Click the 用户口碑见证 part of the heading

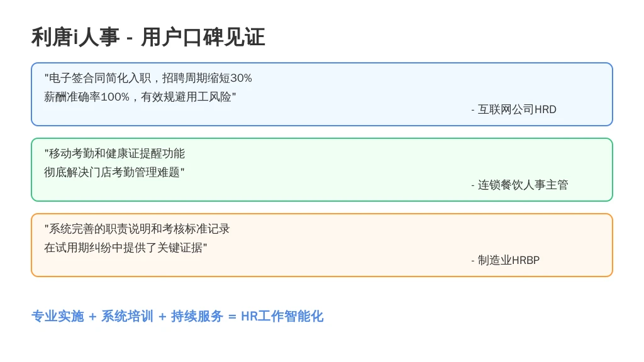click(203, 37)
